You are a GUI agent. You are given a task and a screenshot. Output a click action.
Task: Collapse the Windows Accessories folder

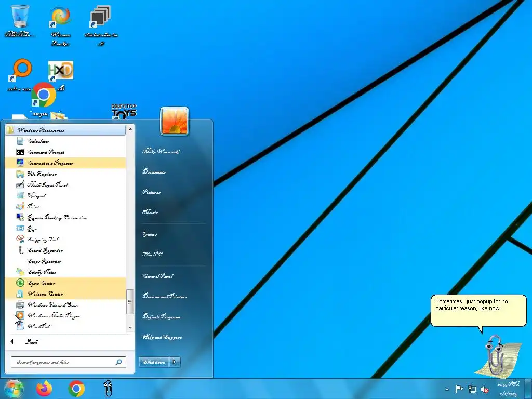[x=65, y=130]
